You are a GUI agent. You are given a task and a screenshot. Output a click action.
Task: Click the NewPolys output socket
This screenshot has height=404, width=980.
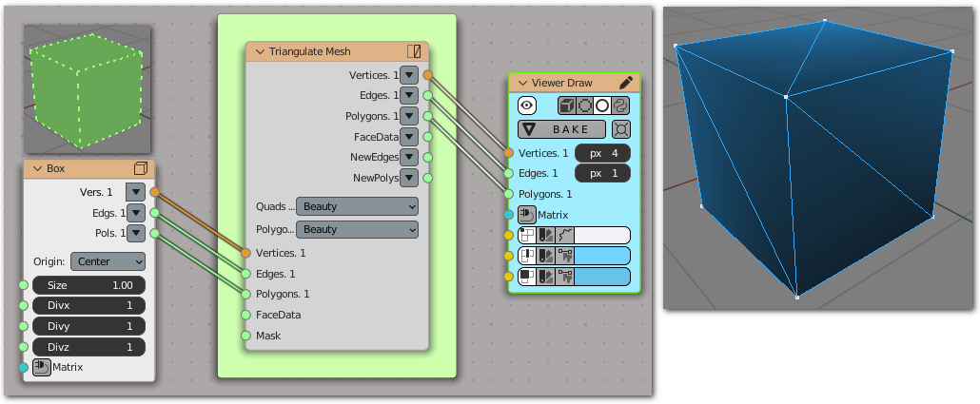[x=427, y=178]
